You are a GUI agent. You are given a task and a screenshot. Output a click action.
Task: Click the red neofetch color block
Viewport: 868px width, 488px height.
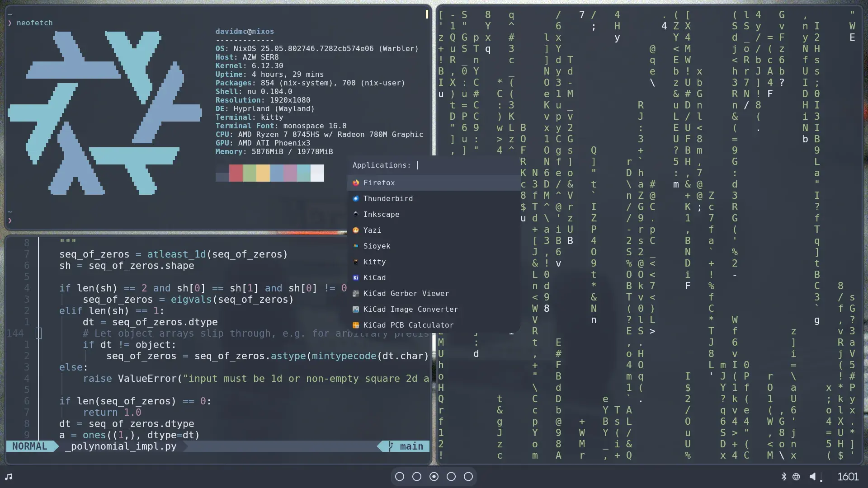coord(236,173)
